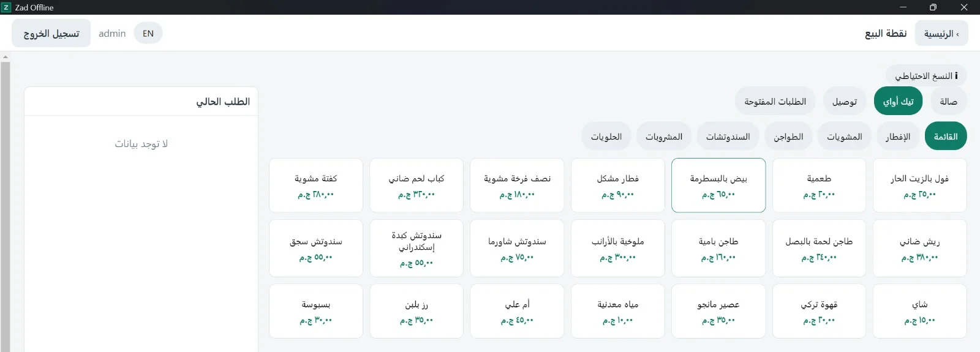Add شاي tea to order
The height and width of the screenshot is (352, 980).
tap(919, 311)
